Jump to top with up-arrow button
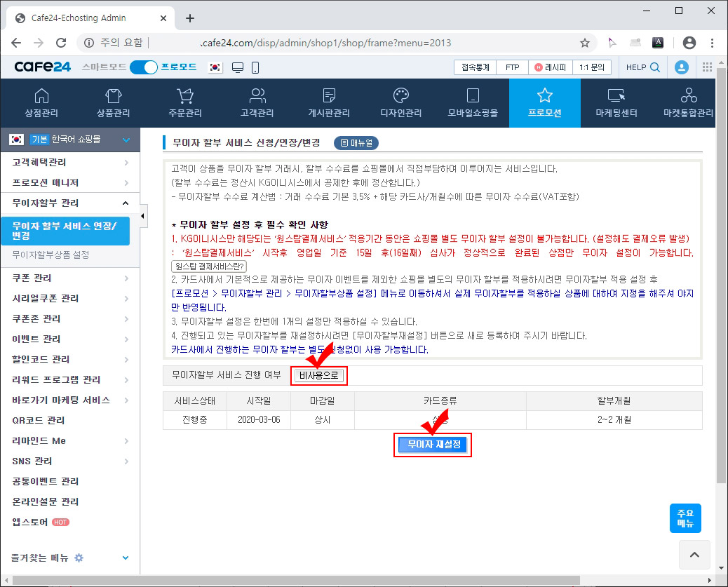The width and height of the screenshot is (728, 587). (694, 555)
